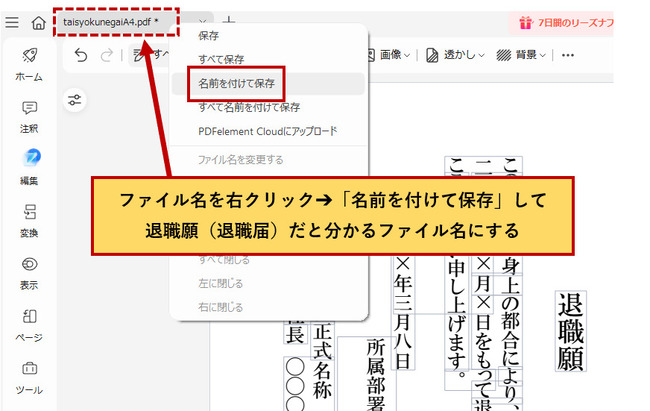
Task: Choose PDFelement Cloudにアップロード
Action: pyautogui.click(x=268, y=131)
